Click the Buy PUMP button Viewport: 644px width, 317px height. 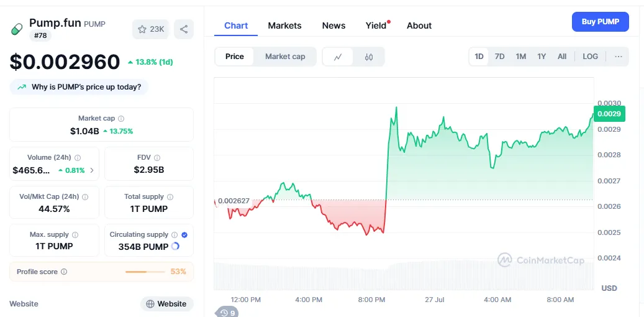coord(600,22)
